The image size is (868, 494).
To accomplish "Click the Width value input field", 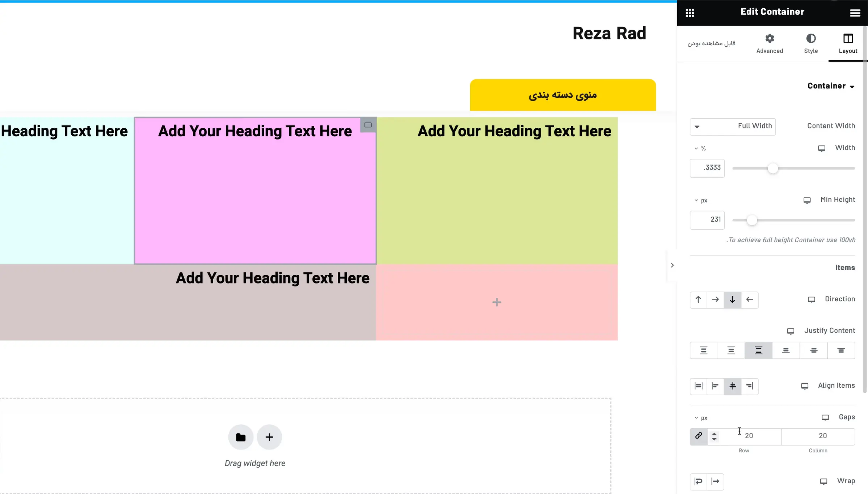I will click(x=707, y=168).
